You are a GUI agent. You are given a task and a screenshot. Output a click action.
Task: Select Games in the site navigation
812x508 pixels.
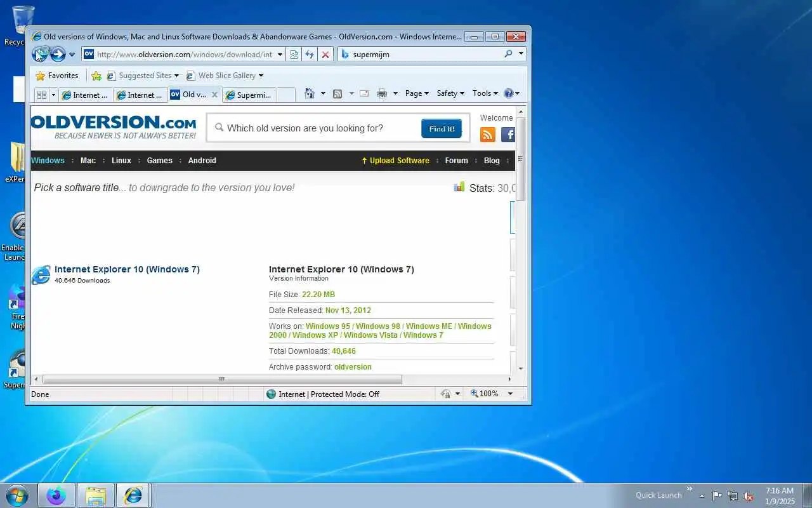160,161
